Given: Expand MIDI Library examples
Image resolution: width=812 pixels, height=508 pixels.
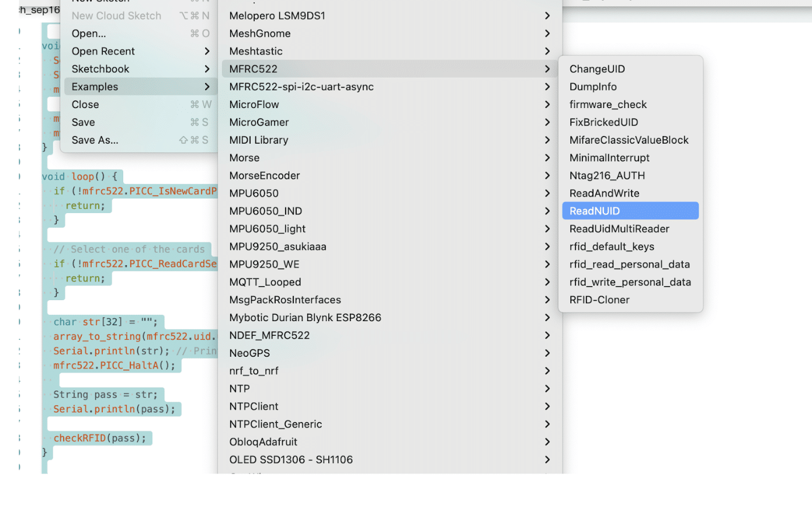Looking at the screenshot, I should (259, 140).
